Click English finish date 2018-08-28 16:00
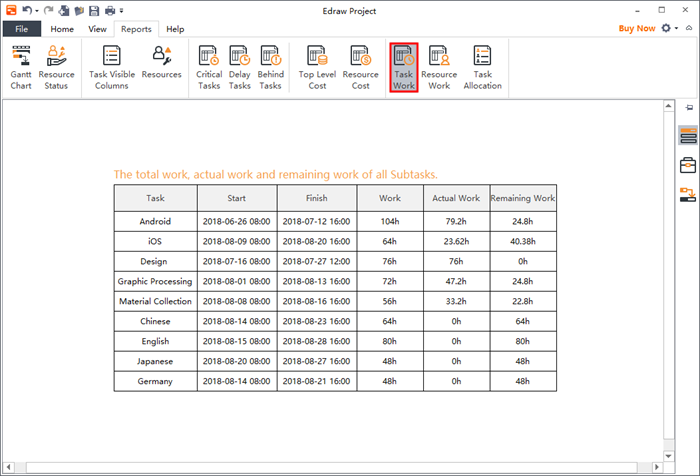This screenshot has width=700, height=476. pyautogui.click(x=317, y=342)
